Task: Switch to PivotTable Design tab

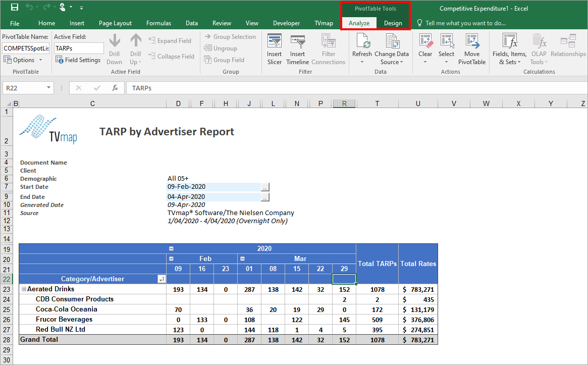Action: pyautogui.click(x=393, y=23)
